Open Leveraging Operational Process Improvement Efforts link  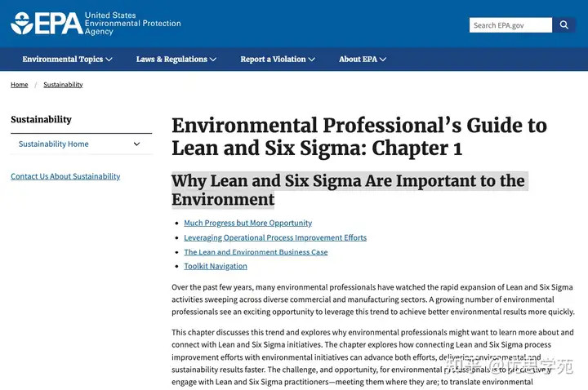click(x=275, y=237)
